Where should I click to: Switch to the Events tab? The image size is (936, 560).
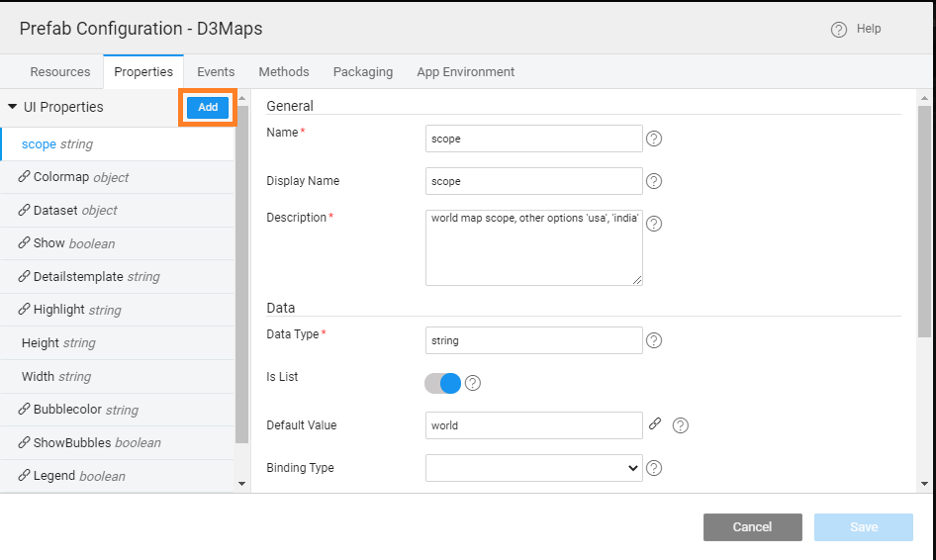[x=216, y=72]
